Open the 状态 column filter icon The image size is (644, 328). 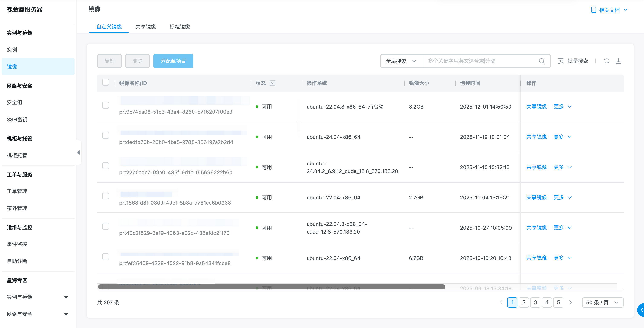[x=273, y=83]
